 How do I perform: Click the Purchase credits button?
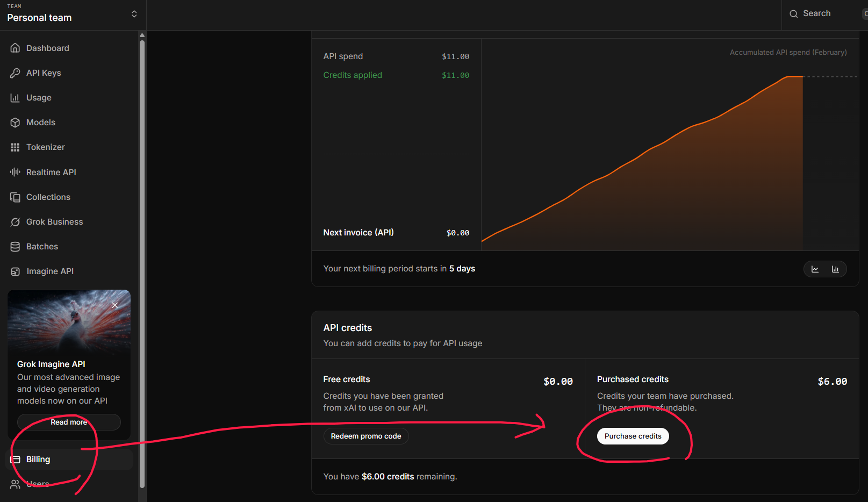click(633, 436)
